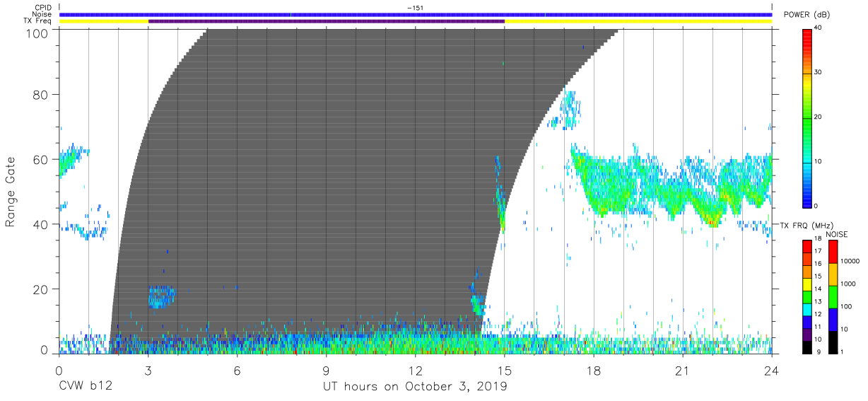This screenshot has height=401, width=868.
Task: Click the '-151' CPID value
Action: pyautogui.click(x=416, y=8)
